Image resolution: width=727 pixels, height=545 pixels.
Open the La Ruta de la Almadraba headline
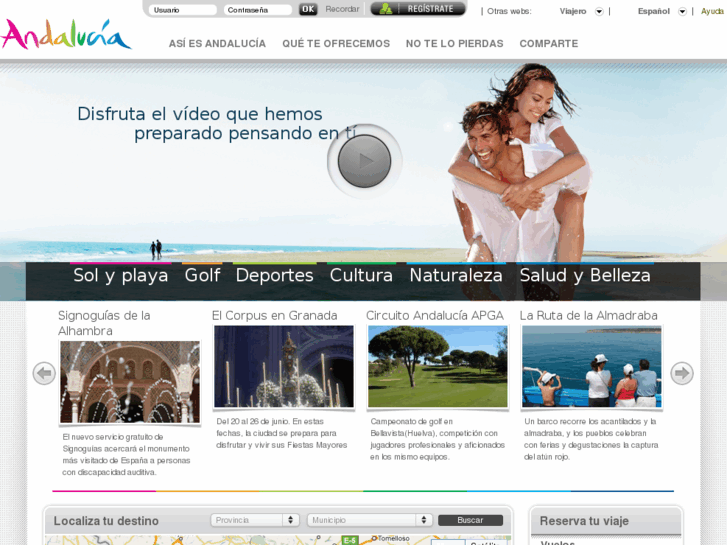[x=588, y=315]
